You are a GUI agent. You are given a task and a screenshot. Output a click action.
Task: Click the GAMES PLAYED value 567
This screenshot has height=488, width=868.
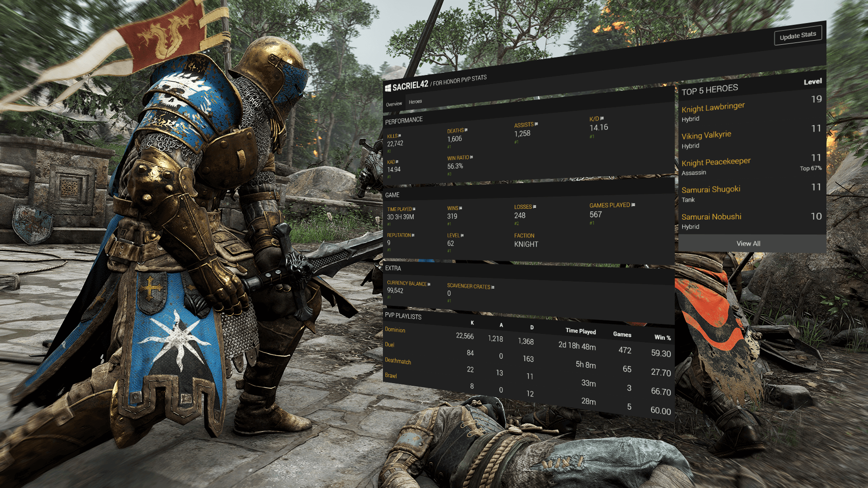tap(595, 215)
